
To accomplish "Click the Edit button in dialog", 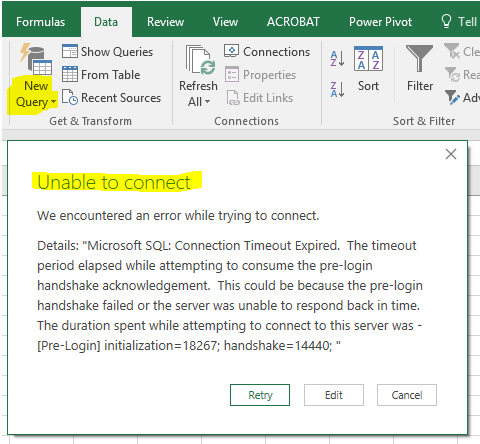I will (x=334, y=395).
